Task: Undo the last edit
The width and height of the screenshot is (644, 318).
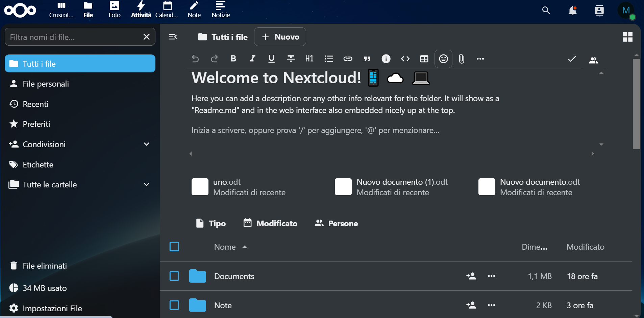Action: [x=195, y=59]
